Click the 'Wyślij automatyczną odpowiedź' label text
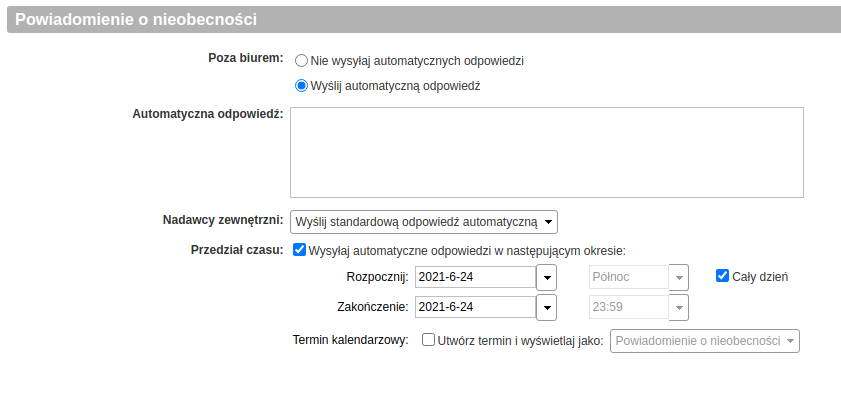Screen dimensions: 841x406 395,86
